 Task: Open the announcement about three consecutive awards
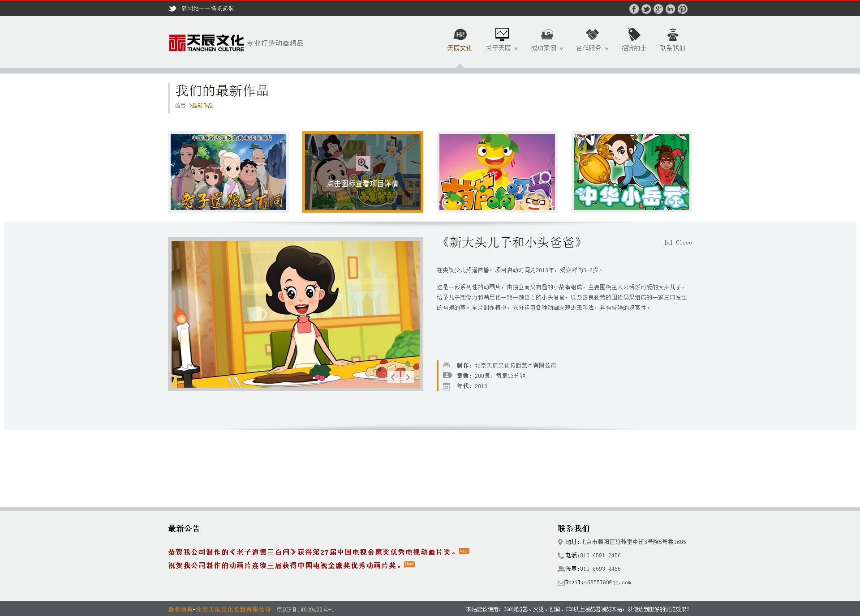285,565
